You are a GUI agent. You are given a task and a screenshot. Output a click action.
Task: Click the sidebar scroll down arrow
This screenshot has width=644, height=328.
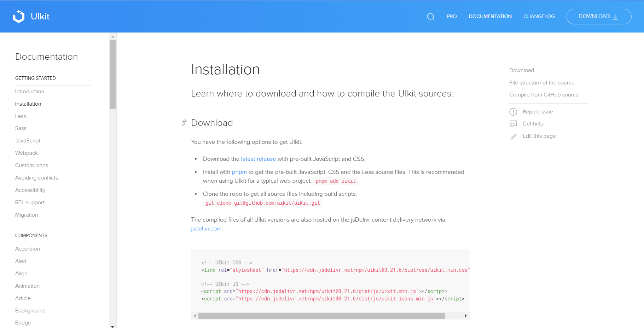coord(112,327)
